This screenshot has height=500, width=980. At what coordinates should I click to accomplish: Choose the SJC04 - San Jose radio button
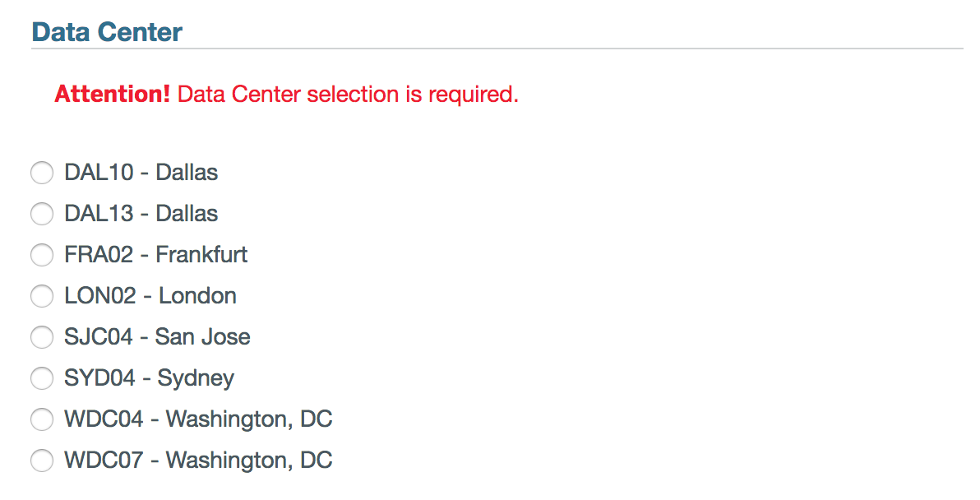41,337
